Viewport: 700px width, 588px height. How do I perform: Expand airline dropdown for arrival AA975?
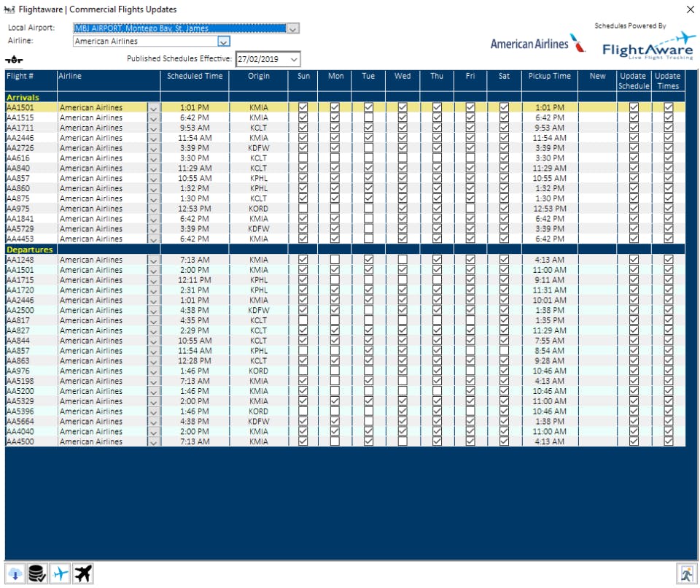tap(153, 209)
